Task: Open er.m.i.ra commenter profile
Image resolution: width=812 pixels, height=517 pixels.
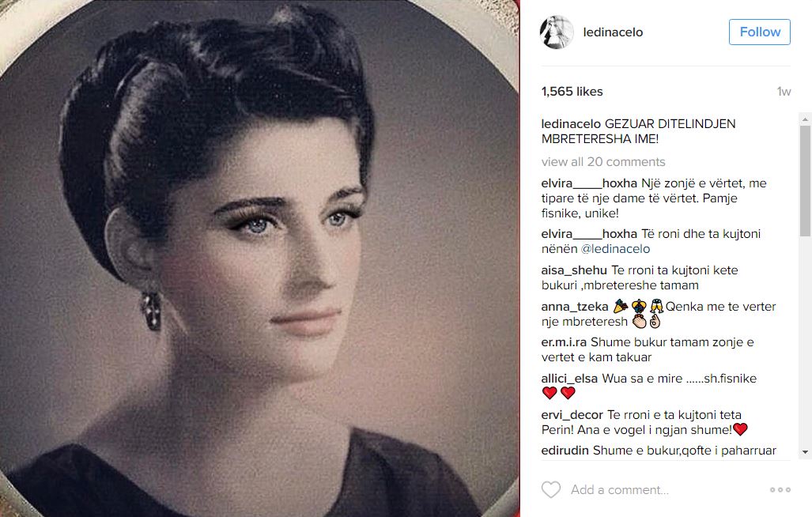Action: click(x=564, y=342)
